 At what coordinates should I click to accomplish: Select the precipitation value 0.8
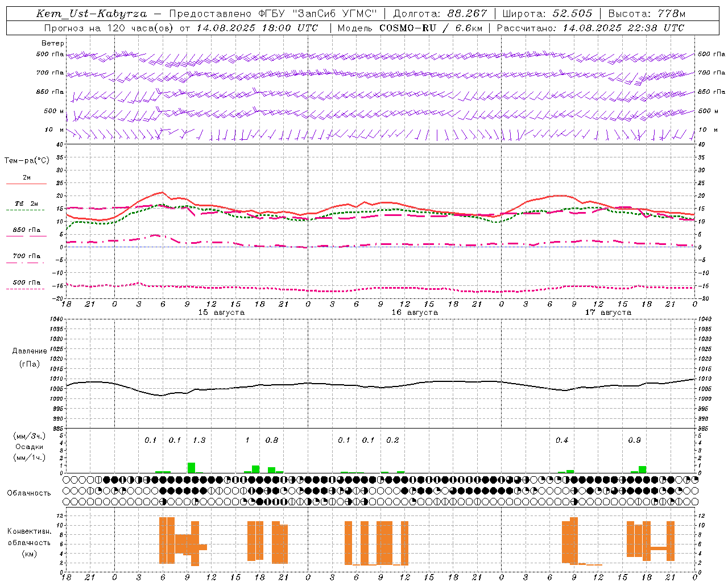click(x=272, y=440)
